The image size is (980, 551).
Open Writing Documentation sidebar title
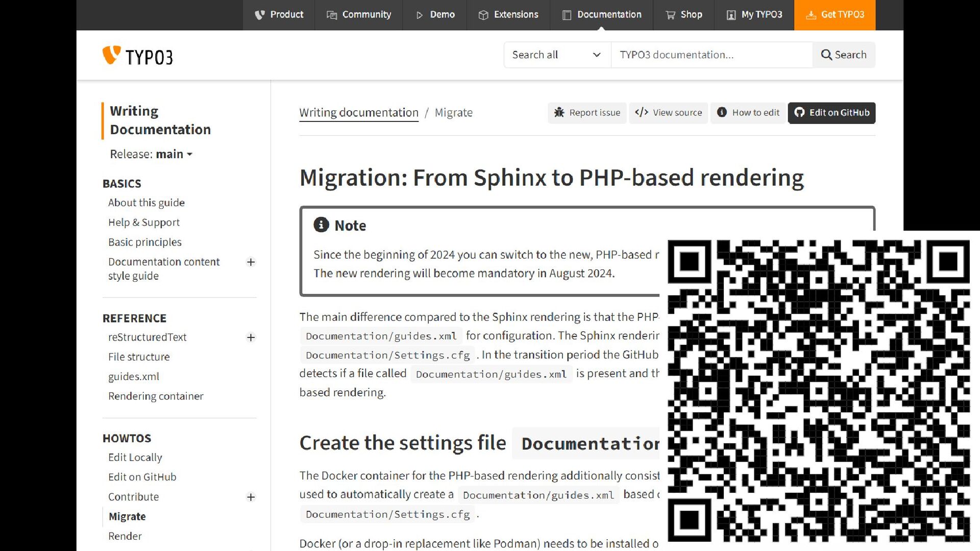coord(160,120)
